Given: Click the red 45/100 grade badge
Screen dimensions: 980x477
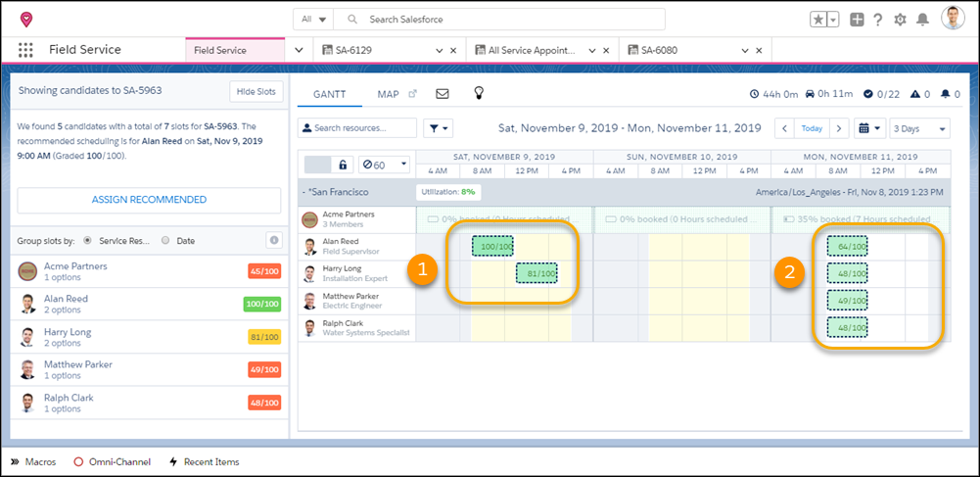Looking at the screenshot, I should (264, 271).
